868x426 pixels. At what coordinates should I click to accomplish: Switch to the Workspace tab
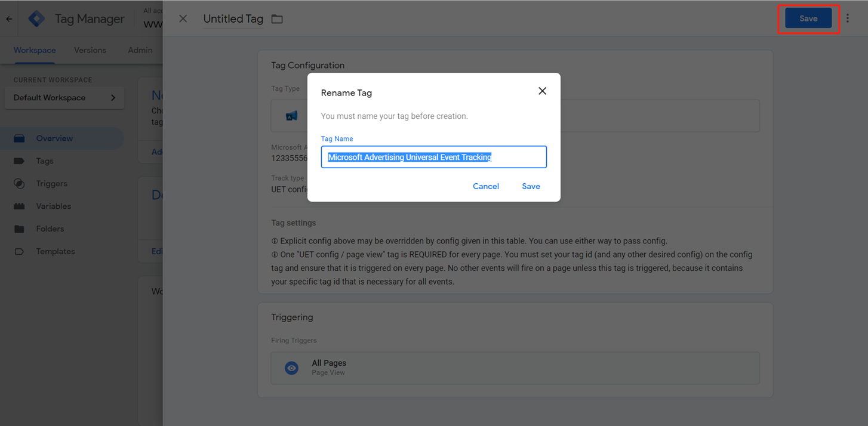[35, 50]
